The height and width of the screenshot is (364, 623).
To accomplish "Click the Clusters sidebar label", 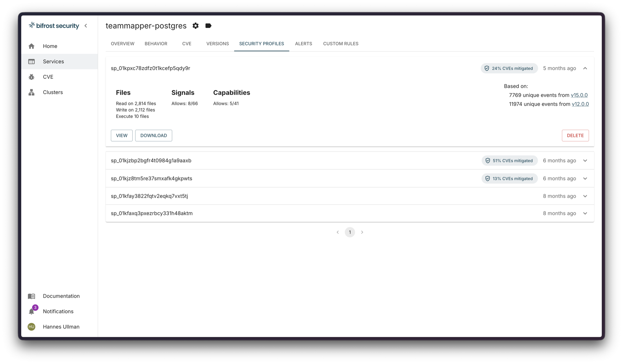I will pos(53,92).
